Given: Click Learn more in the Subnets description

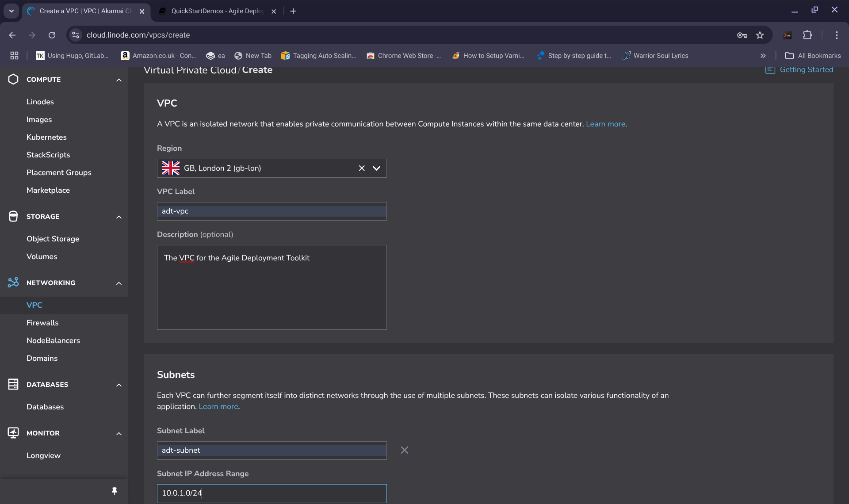Looking at the screenshot, I should pos(218,406).
